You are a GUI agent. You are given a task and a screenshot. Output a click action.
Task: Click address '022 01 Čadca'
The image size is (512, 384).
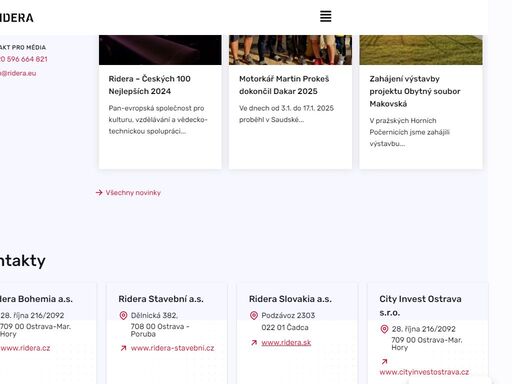coord(285,327)
